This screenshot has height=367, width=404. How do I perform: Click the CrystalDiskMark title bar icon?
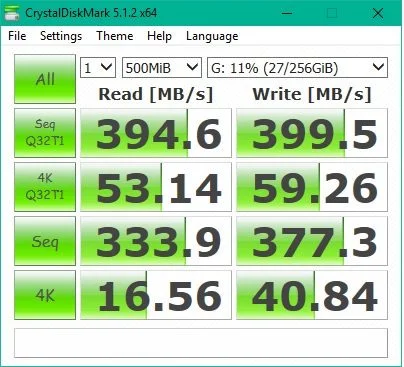[11, 13]
